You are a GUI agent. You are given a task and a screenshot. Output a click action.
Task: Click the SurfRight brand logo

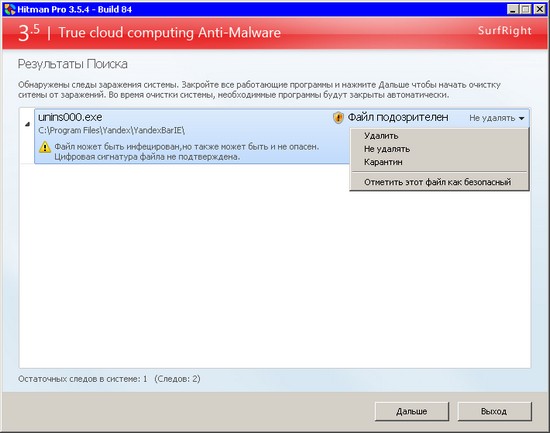(504, 31)
